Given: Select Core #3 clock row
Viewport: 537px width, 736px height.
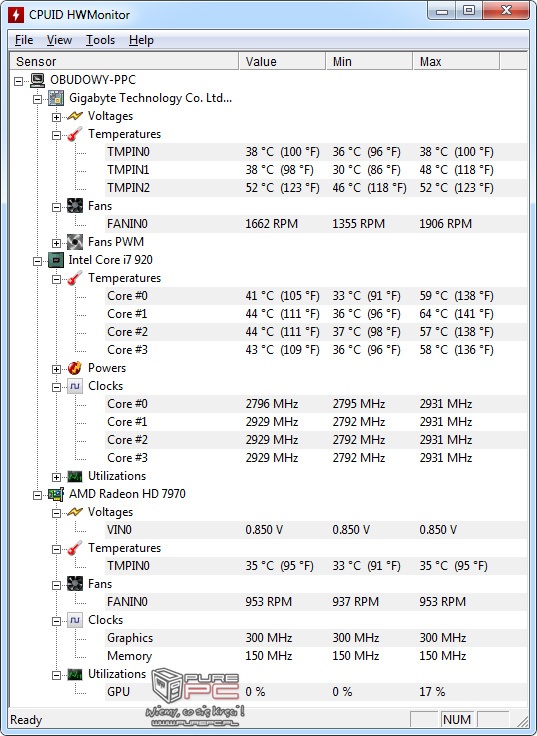Looking at the screenshot, I should point(315,458).
